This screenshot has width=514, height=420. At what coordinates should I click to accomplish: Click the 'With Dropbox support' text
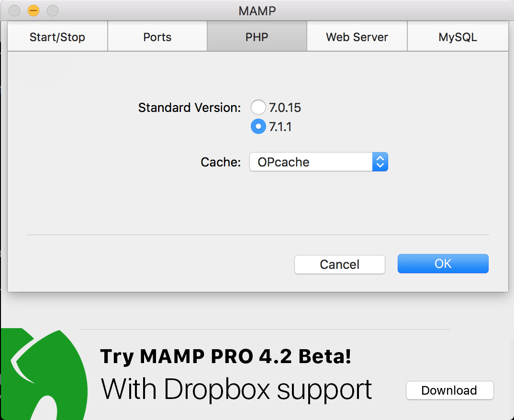point(236,390)
